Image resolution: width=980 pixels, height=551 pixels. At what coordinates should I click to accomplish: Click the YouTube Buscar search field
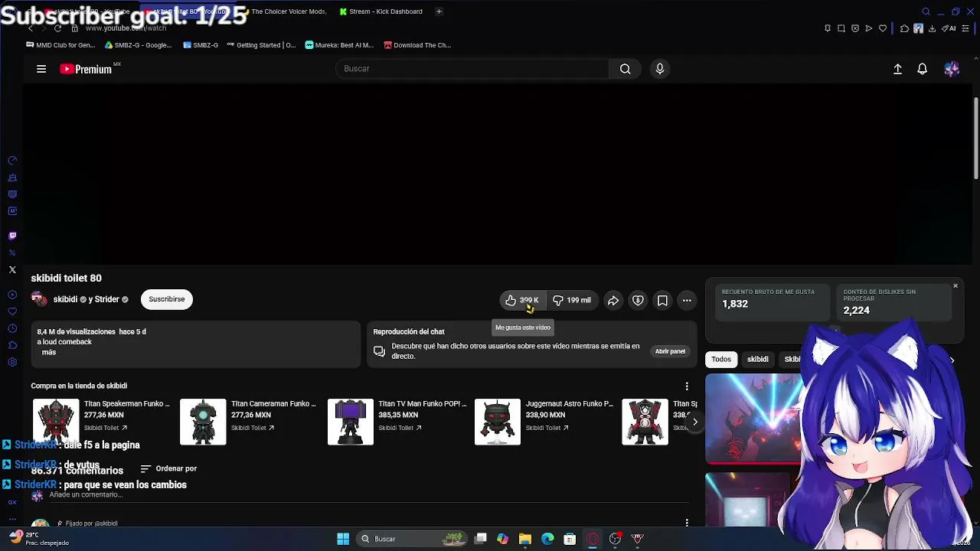(472, 69)
